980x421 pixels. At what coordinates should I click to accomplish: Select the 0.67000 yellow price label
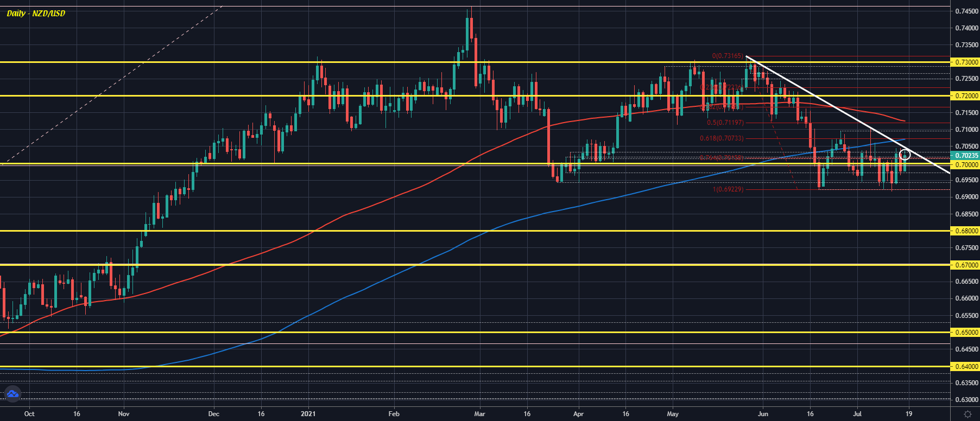pos(966,265)
